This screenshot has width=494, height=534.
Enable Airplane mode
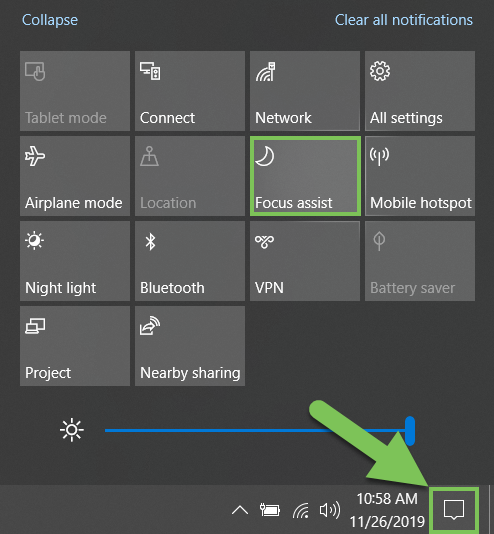pos(75,176)
